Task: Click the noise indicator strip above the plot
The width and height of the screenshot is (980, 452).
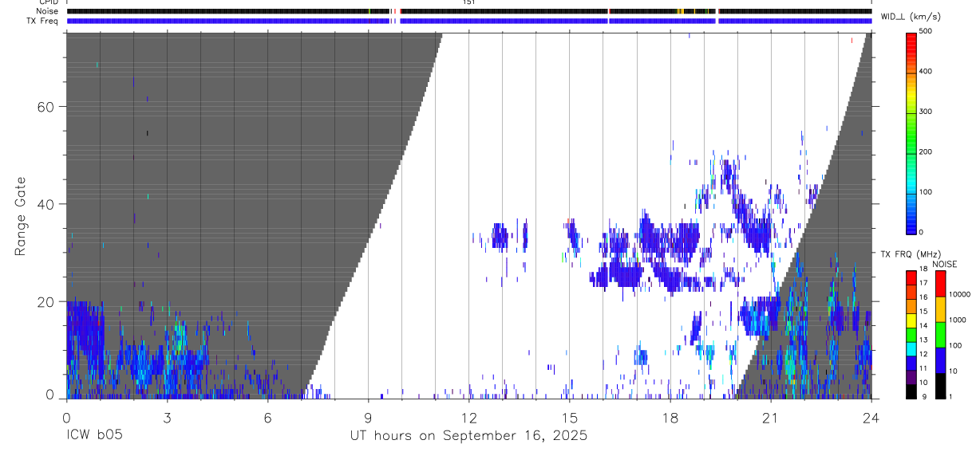Action: click(x=469, y=11)
